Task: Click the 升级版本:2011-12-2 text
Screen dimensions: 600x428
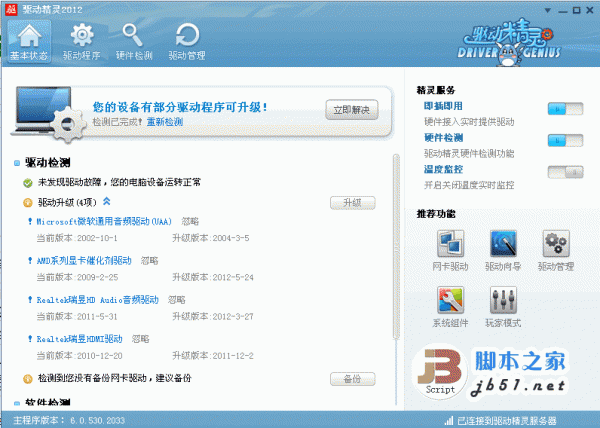Action: (x=213, y=356)
